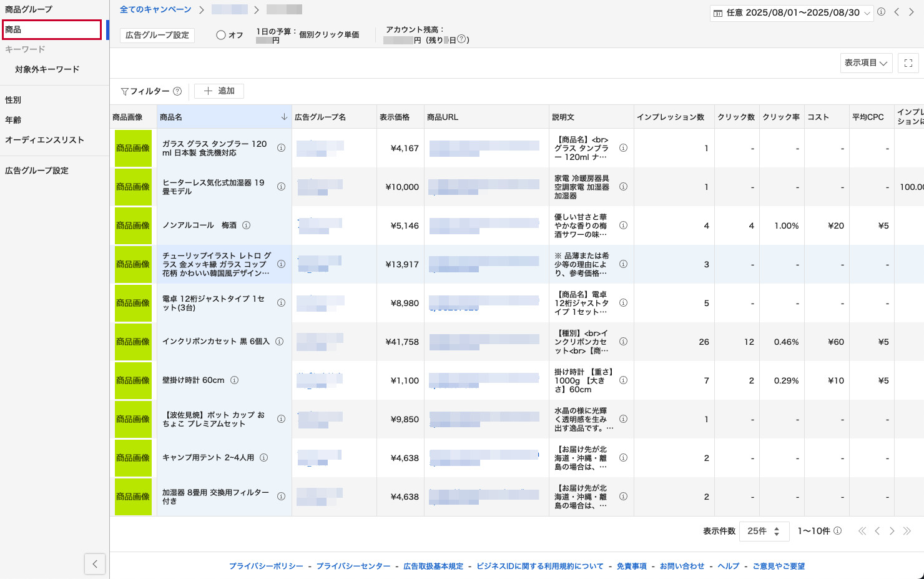Click the クリック率 column header
This screenshot has height=579, width=924.
coord(781,117)
